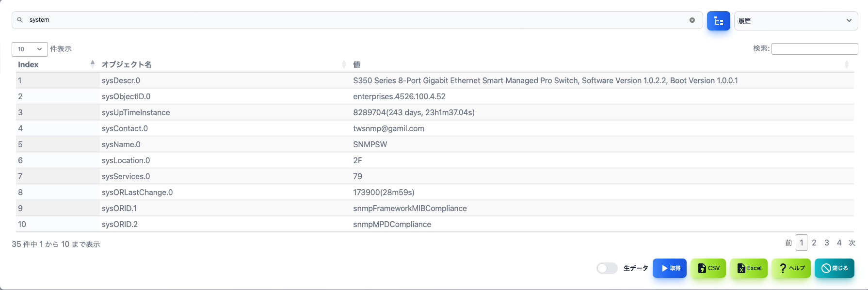Export results to Excel
The image size is (868, 290).
[749, 268]
